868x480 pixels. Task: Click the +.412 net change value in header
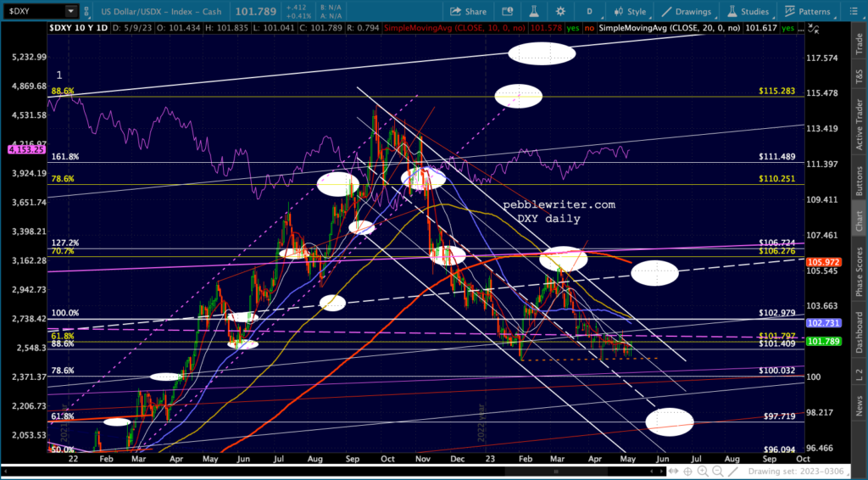click(x=296, y=7)
